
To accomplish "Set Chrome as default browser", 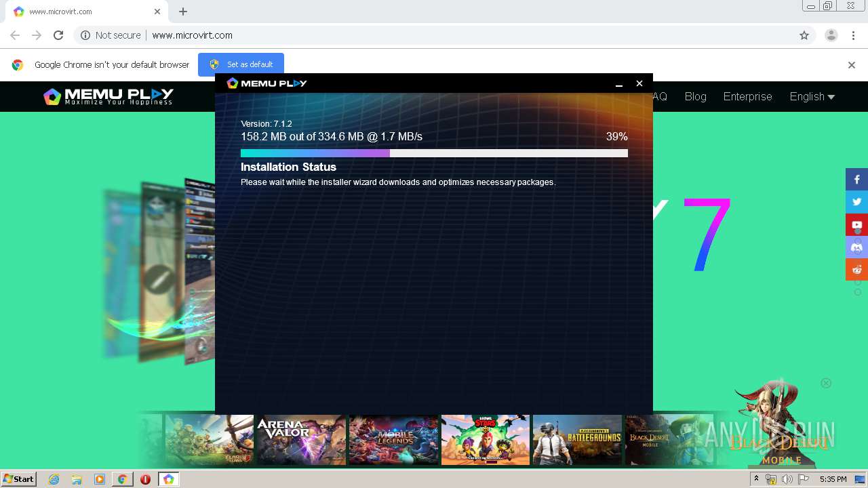I will [241, 64].
